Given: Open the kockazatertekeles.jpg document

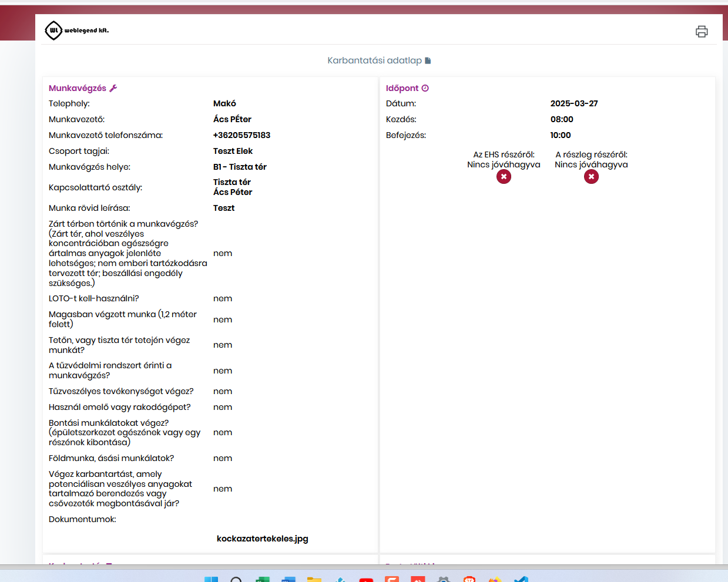Looking at the screenshot, I should (x=262, y=539).
